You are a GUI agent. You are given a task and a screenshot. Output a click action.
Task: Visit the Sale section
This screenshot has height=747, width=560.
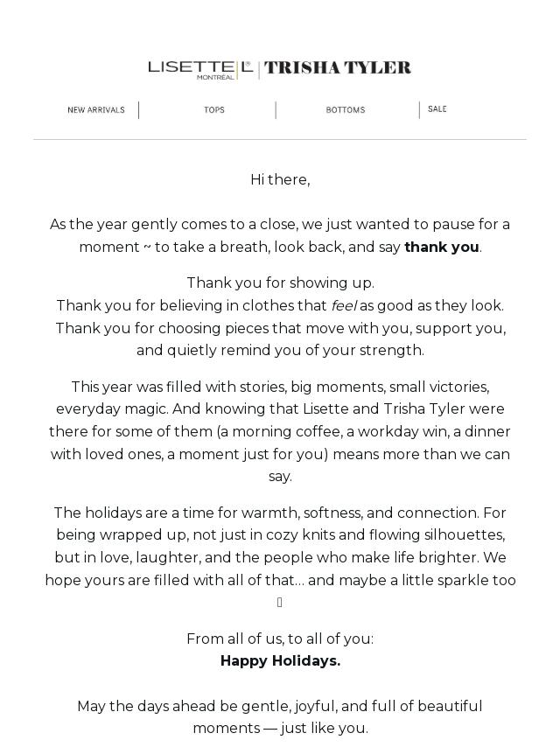(x=437, y=109)
